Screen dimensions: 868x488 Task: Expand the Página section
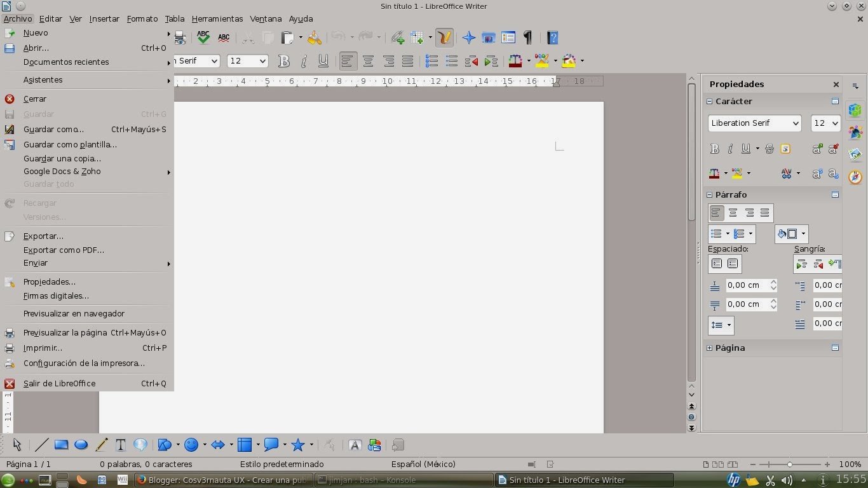coord(710,348)
